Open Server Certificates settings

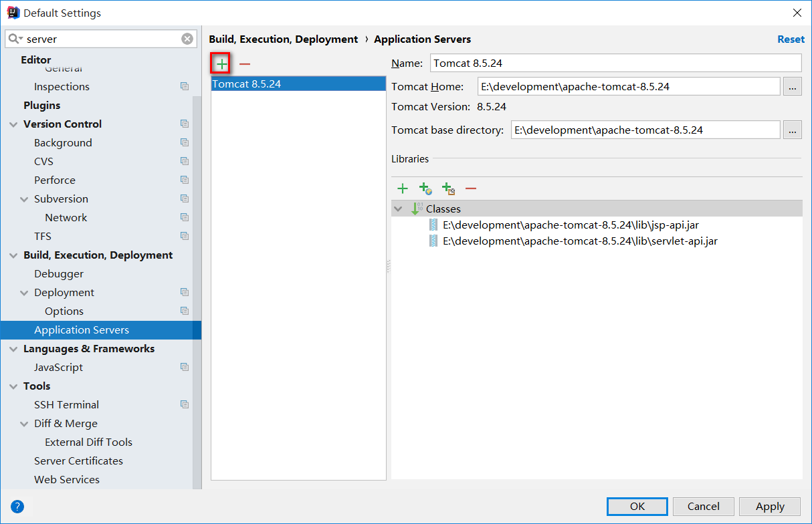pyautogui.click(x=78, y=461)
